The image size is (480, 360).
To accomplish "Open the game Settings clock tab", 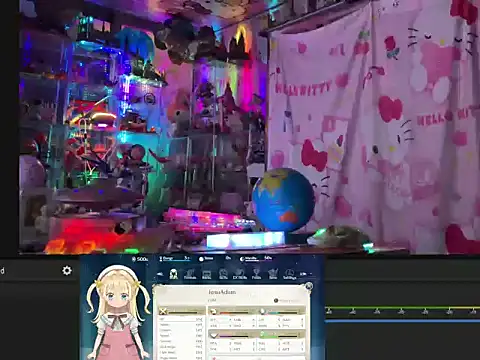I will coord(289,274).
